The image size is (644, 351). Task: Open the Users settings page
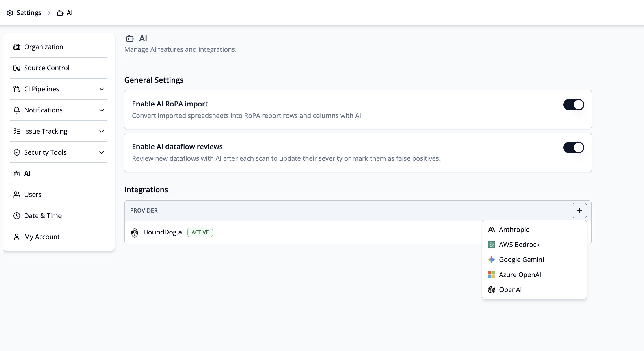coord(59,195)
